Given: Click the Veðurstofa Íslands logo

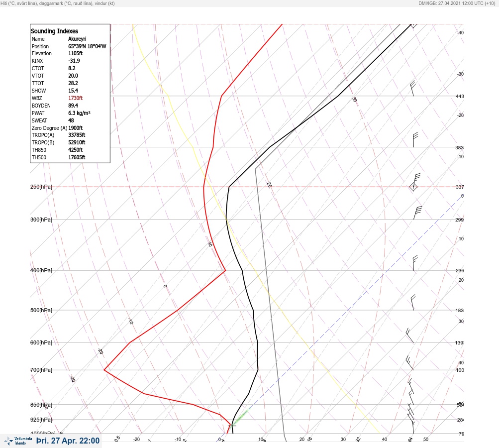Looking at the screenshot, I should click(x=18, y=441).
